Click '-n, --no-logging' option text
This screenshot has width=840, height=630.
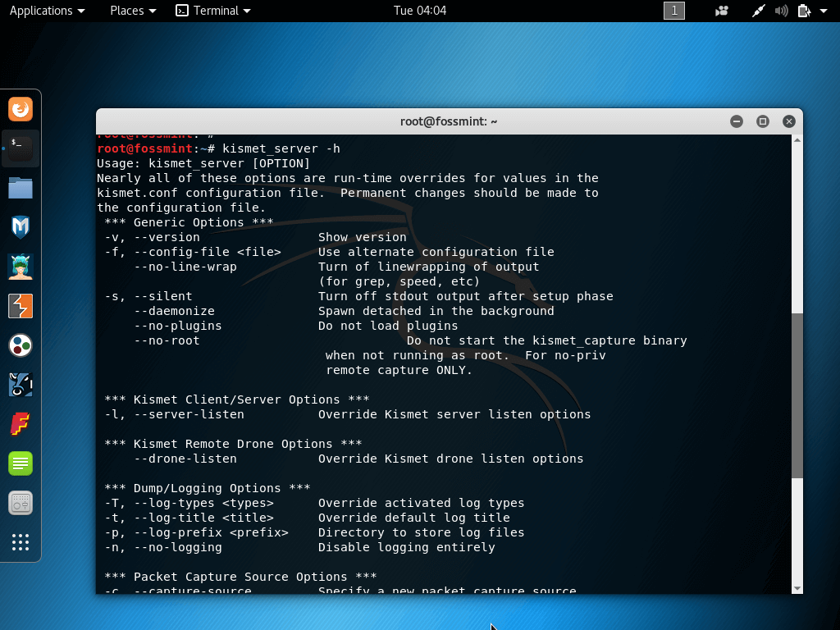click(163, 547)
